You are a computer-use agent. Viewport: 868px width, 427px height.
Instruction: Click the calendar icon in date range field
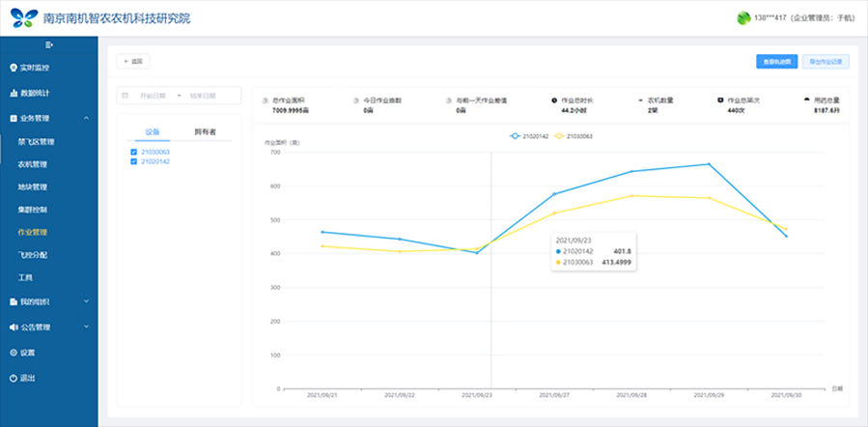[126, 96]
